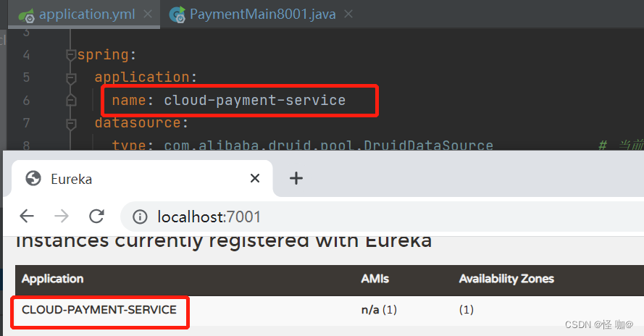Click the localhost:7001 address bar
The height and width of the screenshot is (336, 644).
pos(382,217)
